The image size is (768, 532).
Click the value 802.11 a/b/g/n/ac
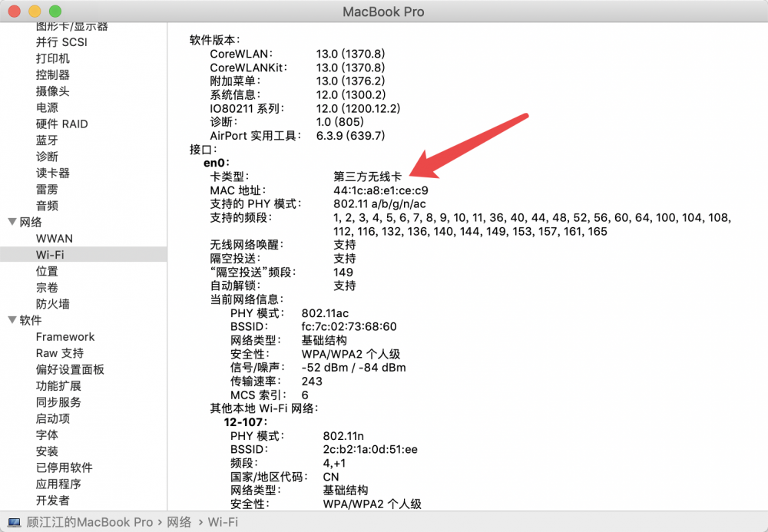[379, 203]
